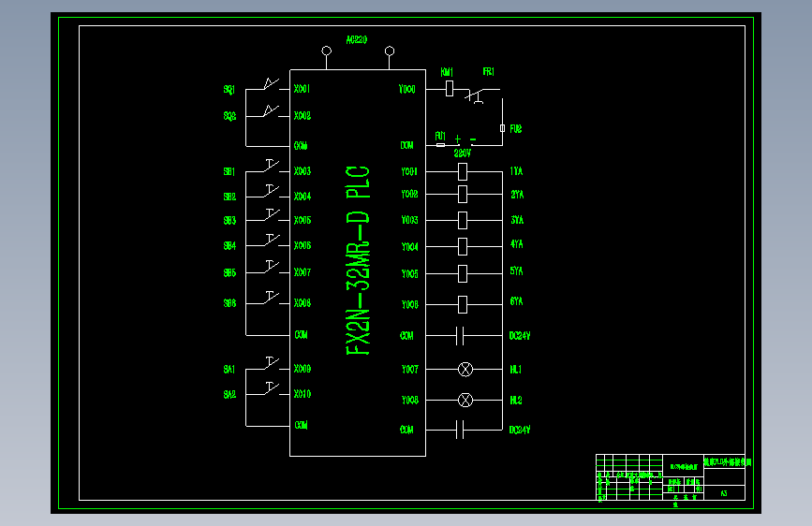Select the Y006 output terminal label
Viewport: 812px width, 526px height.
click(409, 304)
